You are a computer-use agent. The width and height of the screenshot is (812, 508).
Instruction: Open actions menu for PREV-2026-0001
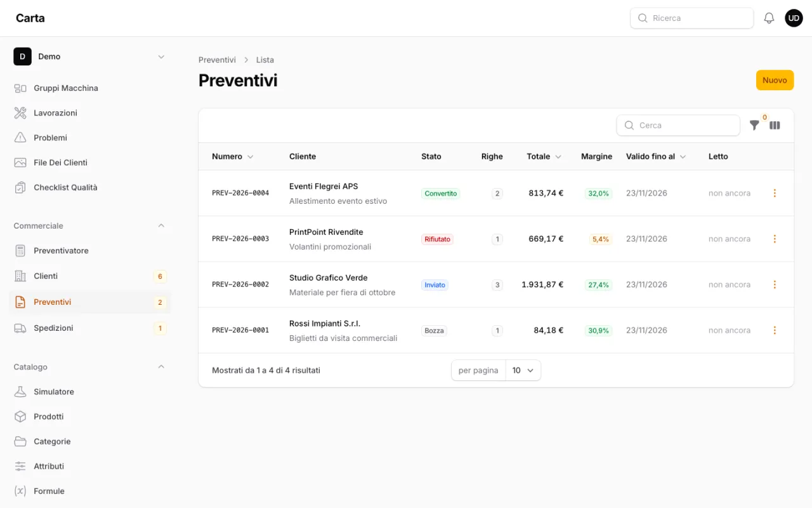point(775,330)
